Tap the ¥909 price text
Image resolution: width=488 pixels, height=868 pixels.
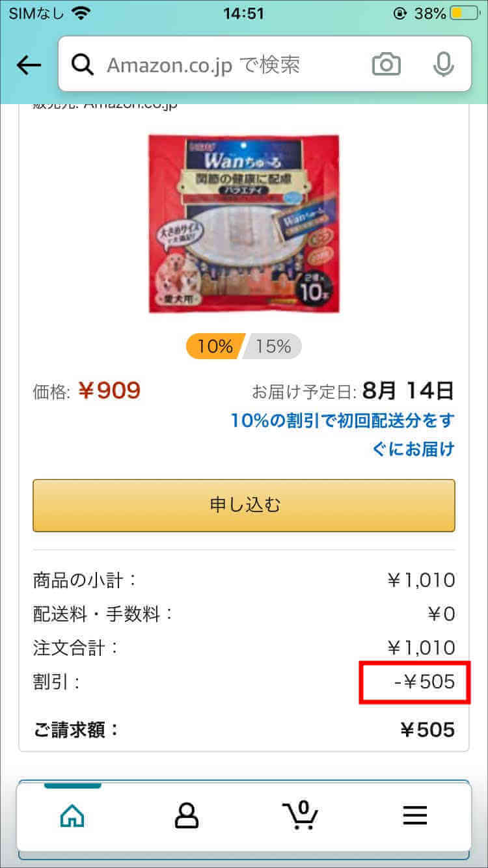109,390
